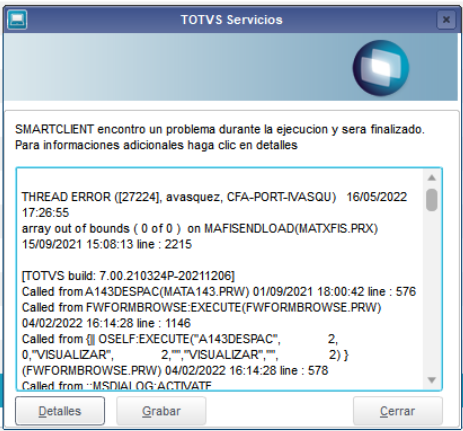Select the THREAD ERROR line text
This screenshot has width=463, height=431.
[x=214, y=197]
